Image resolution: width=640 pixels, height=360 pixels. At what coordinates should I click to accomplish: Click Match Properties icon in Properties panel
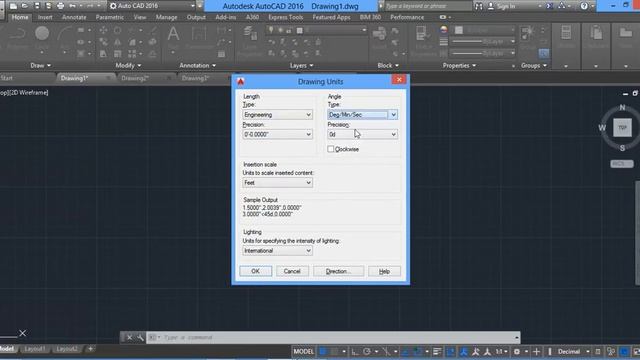click(422, 34)
